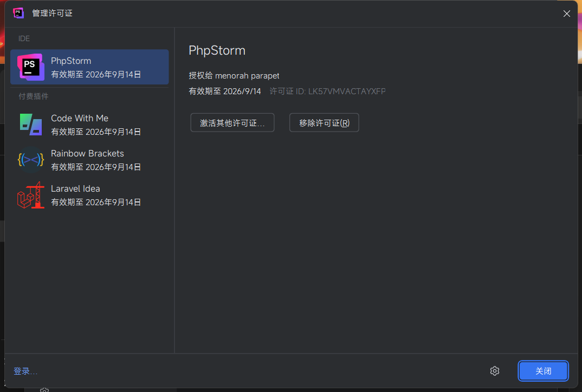Click the Rainbow Brackets icon
This screenshot has height=392, width=582.
[x=31, y=160]
